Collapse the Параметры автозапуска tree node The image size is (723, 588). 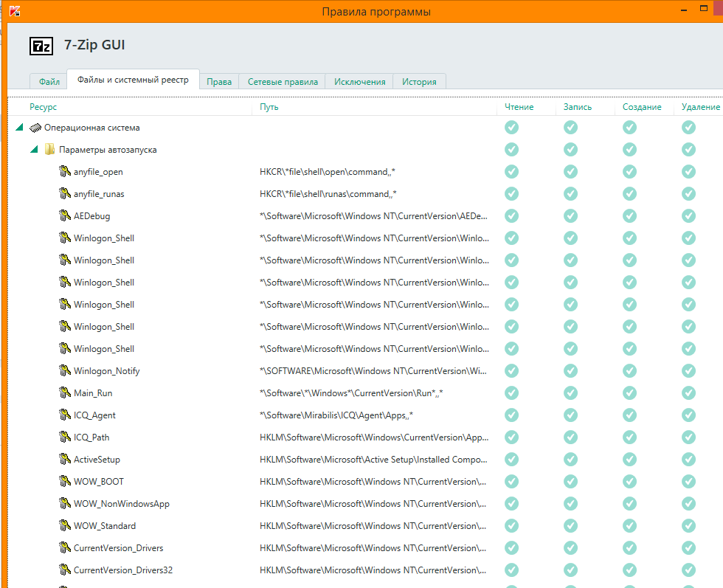pyautogui.click(x=34, y=149)
